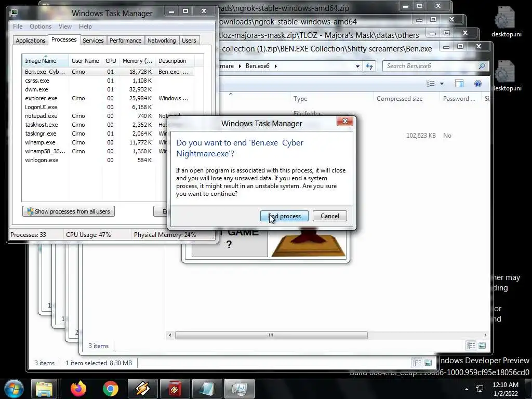Viewport: 532px width, 399px height.
Task: Show hidden system tray icons
Action: [x=467, y=389]
